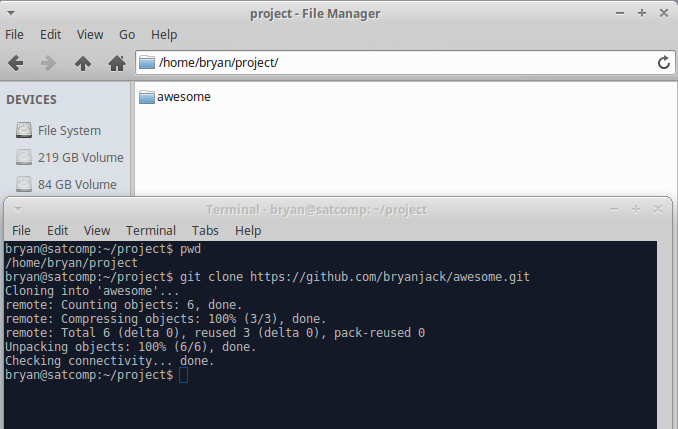The width and height of the screenshot is (678, 429).
Task: Go to parent folder with up arrow
Action: tap(83, 63)
